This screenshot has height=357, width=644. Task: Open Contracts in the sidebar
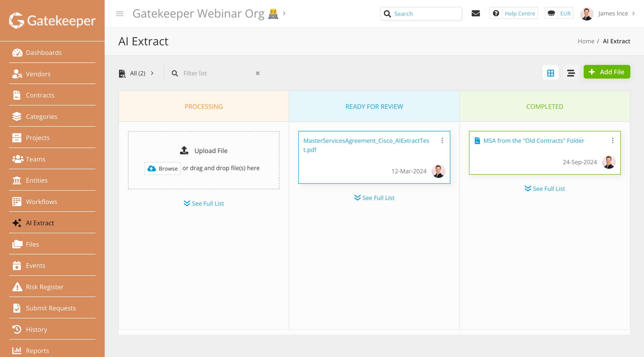(40, 95)
